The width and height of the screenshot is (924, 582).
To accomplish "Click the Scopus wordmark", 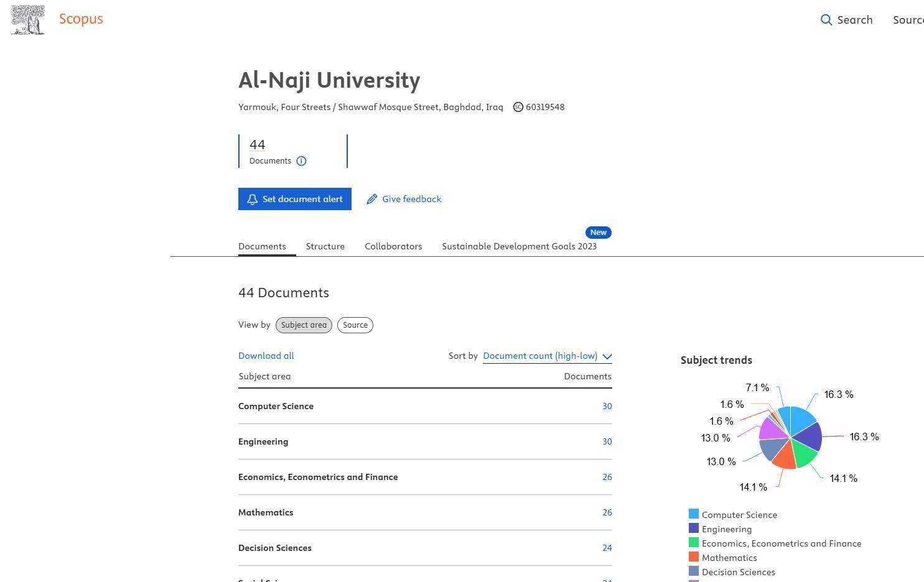I will click(x=81, y=19).
